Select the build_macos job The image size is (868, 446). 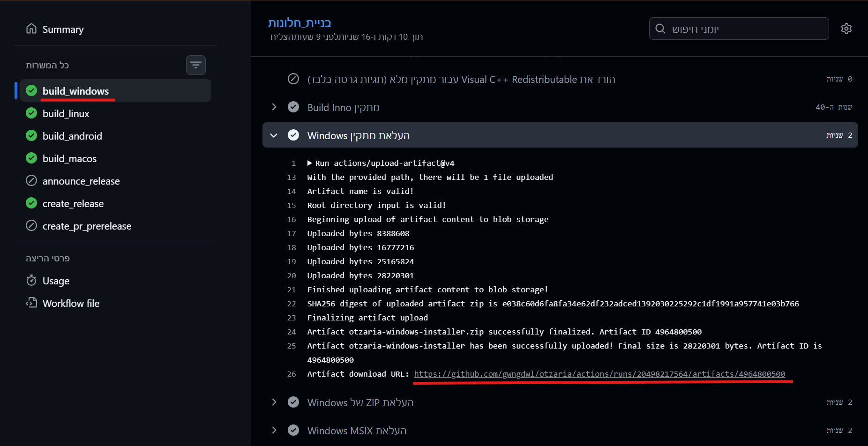tap(69, 158)
